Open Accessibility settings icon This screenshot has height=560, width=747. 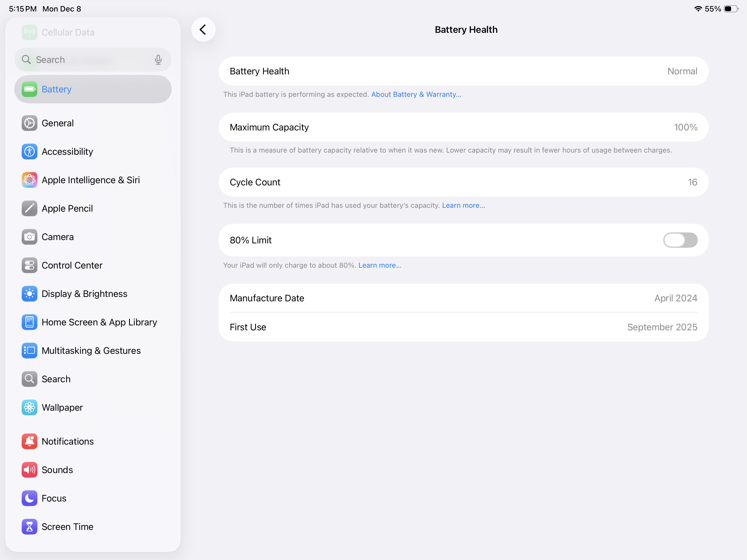[29, 152]
